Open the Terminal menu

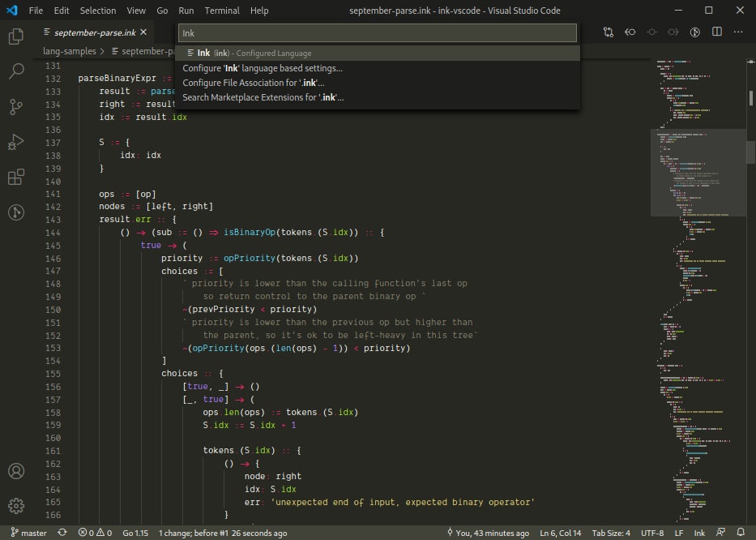(222, 11)
